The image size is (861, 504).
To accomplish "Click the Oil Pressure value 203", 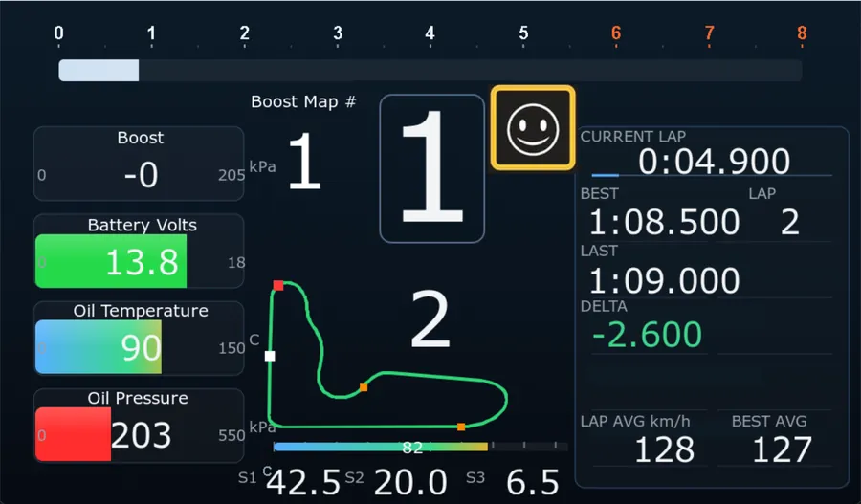I will pos(142,435).
